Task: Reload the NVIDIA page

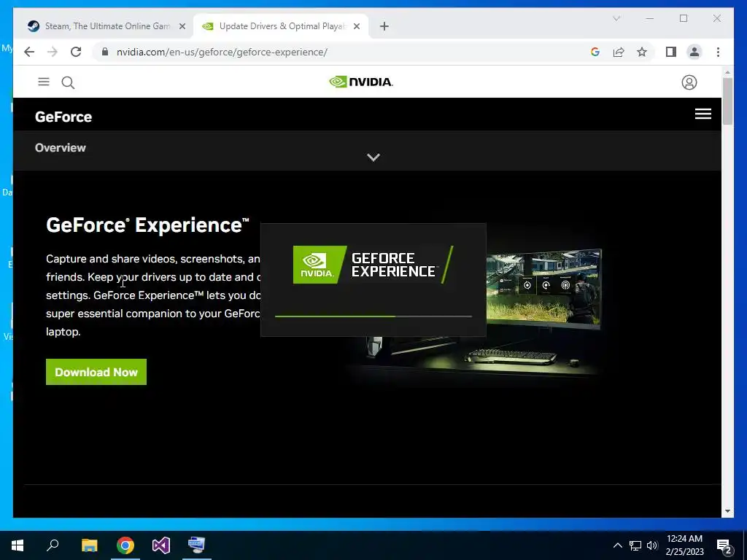Action: tap(76, 52)
